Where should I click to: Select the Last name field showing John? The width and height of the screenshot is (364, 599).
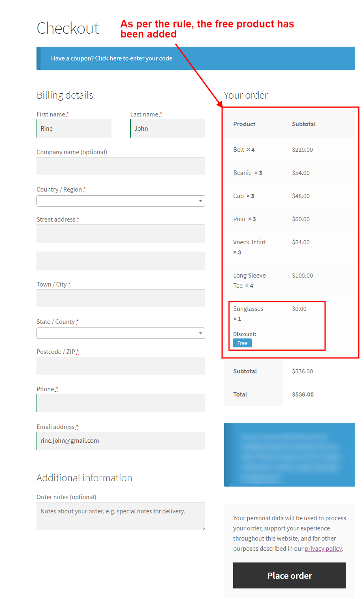point(167,128)
